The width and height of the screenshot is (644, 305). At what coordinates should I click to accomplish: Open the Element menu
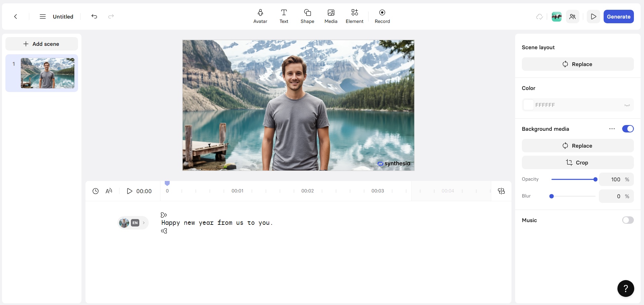pos(355,17)
